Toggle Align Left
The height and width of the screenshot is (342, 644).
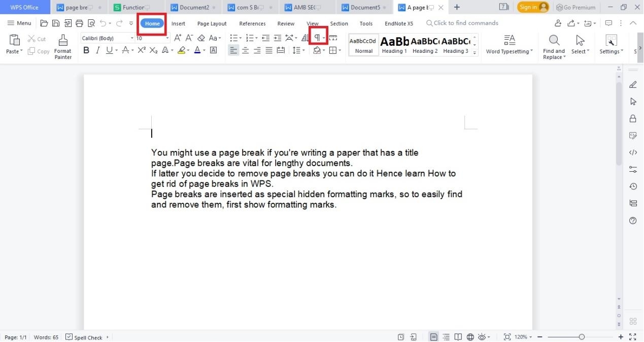tap(233, 50)
